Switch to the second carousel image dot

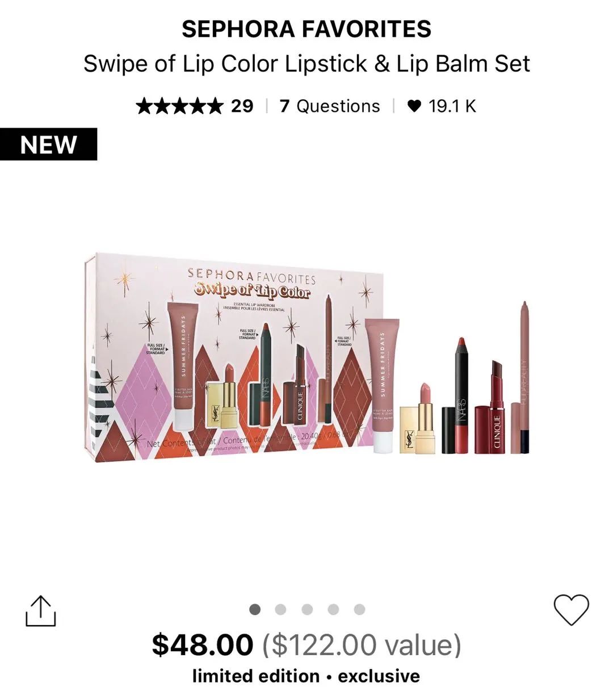coord(280,609)
